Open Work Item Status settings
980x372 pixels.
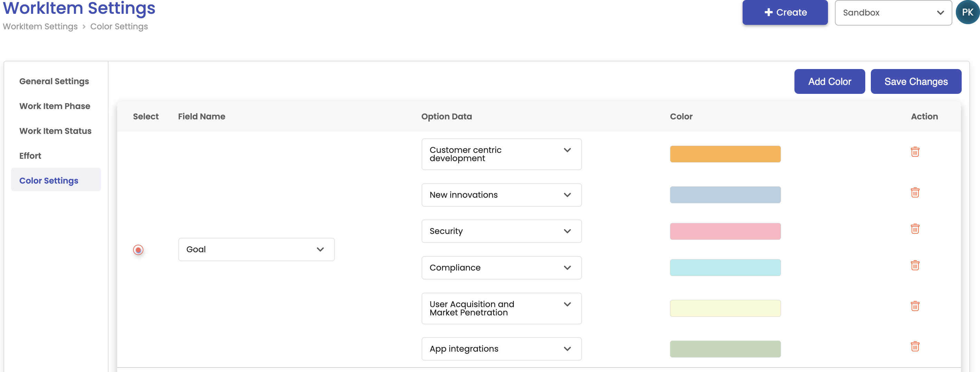pyautogui.click(x=55, y=131)
